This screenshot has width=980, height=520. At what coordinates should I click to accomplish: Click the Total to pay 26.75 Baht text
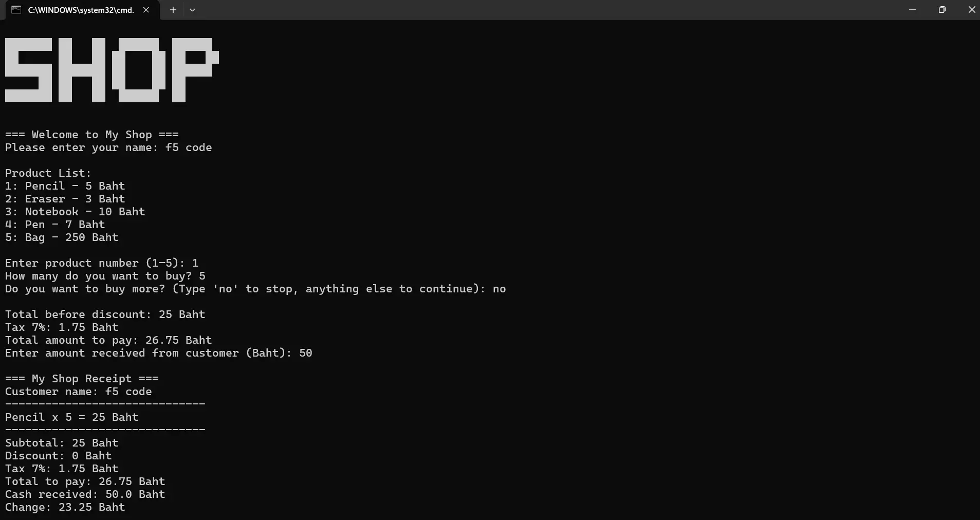coord(85,481)
